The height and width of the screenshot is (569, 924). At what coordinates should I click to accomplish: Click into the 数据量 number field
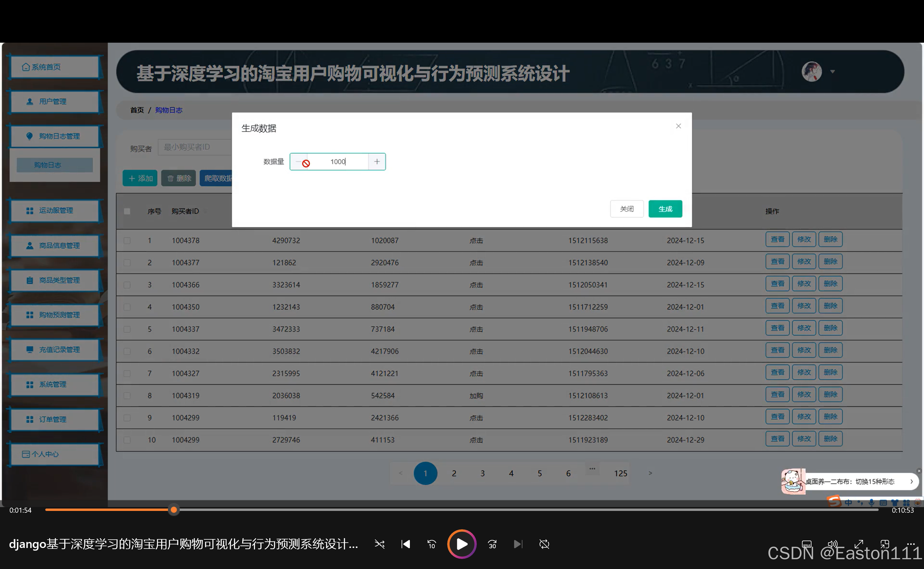click(x=338, y=162)
